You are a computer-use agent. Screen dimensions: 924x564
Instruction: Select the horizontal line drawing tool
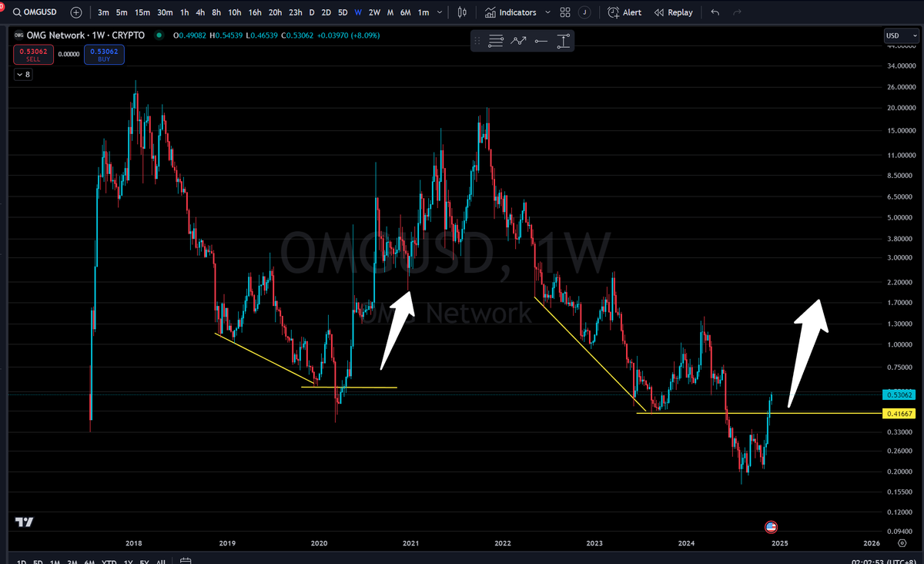541,41
